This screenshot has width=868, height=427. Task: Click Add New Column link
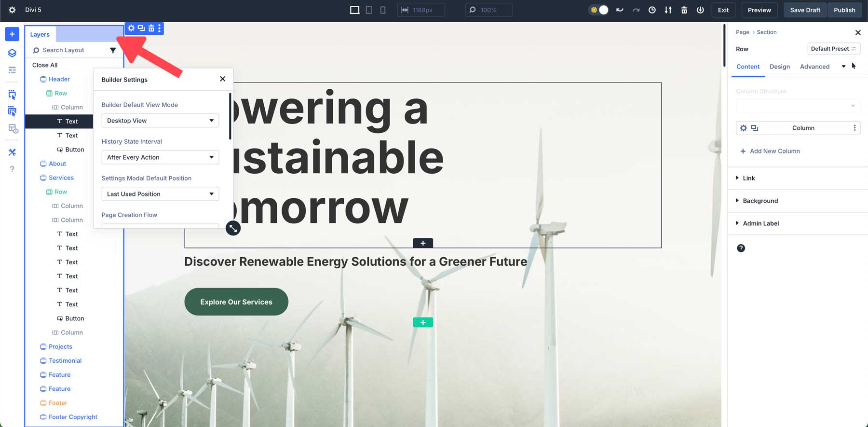[774, 151]
